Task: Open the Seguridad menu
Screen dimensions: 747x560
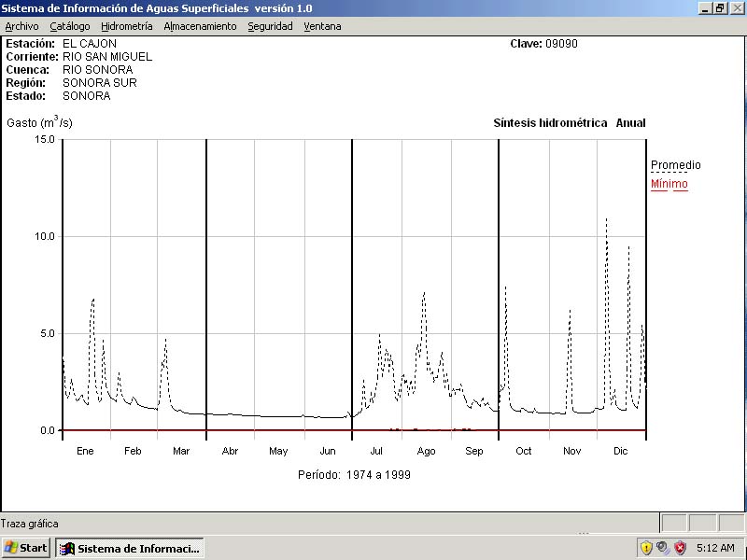Action: [270, 26]
